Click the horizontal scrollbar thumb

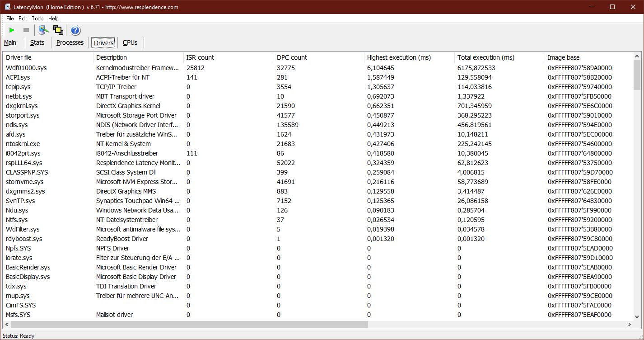click(189, 325)
